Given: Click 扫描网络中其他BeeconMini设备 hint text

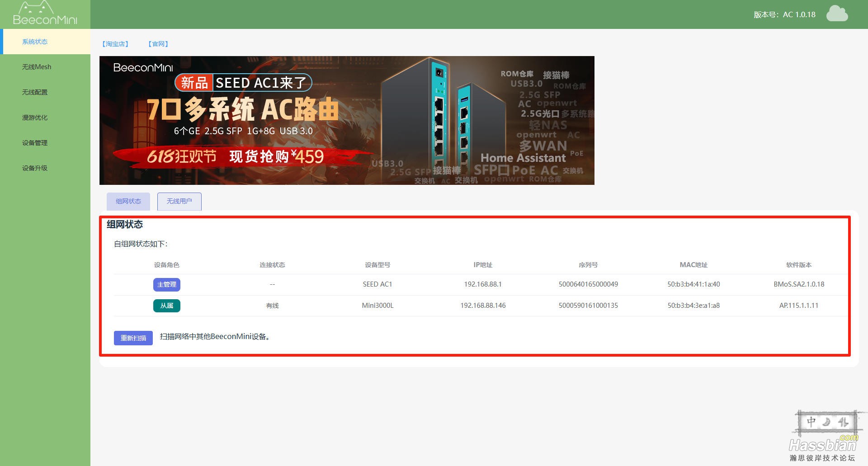Looking at the screenshot, I should click(x=216, y=337).
